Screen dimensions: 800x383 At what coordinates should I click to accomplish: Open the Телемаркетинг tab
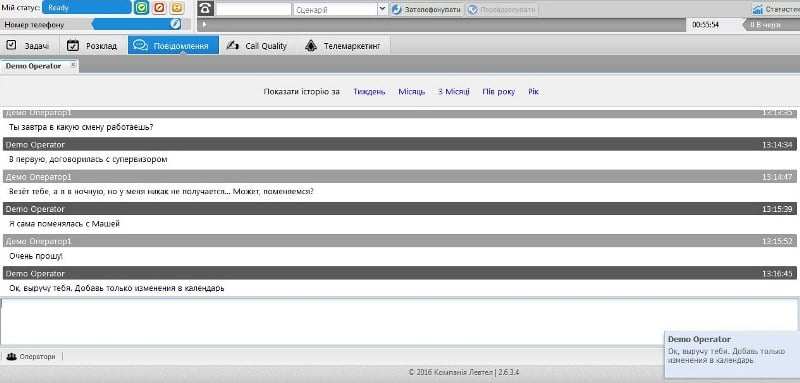(343, 45)
